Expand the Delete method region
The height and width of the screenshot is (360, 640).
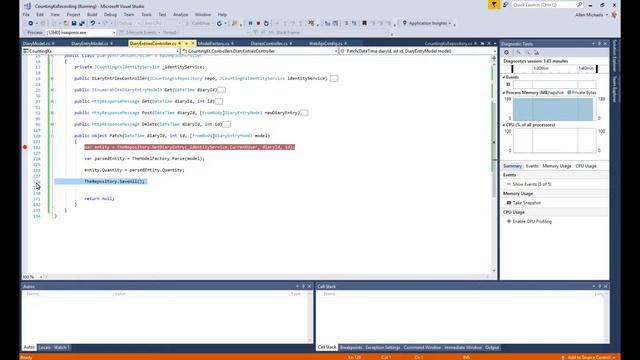coord(52,124)
